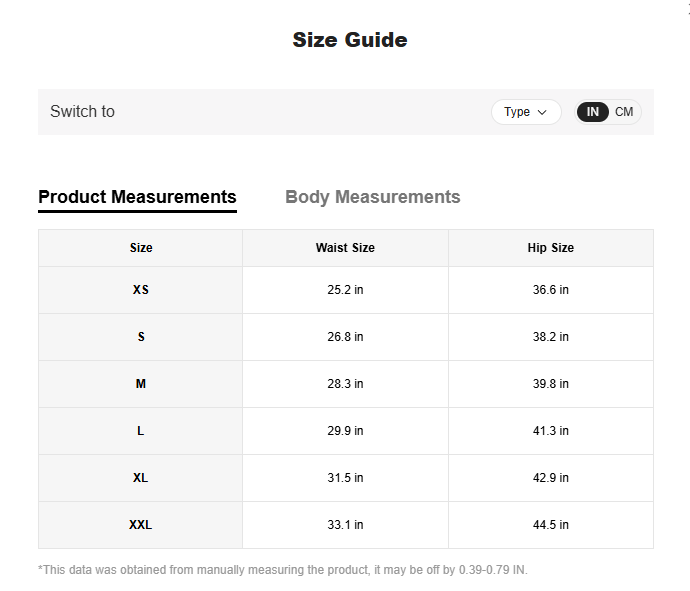Screen dimensions: 690x591
Task: Select the M size row label
Action: click(x=141, y=384)
